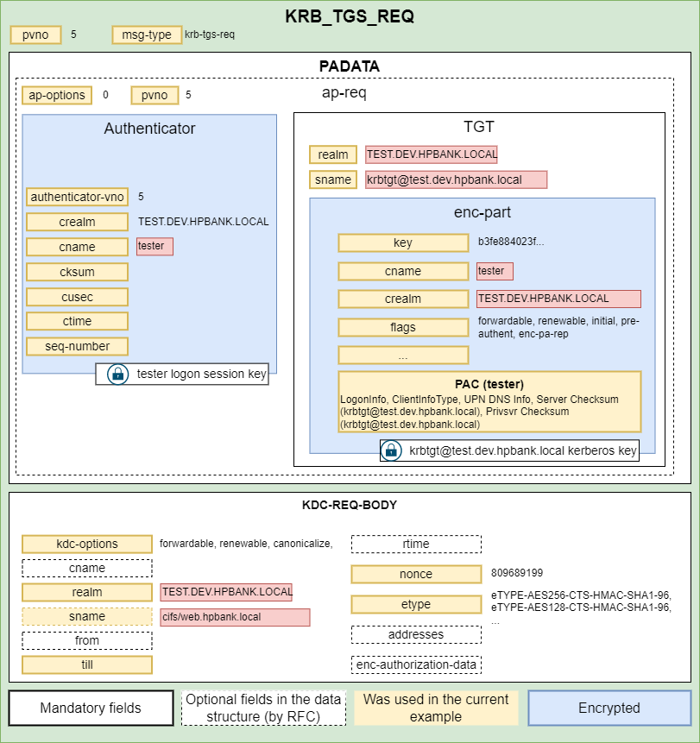Click the etype field
The height and width of the screenshot is (743, 700).
coord(416,605)
